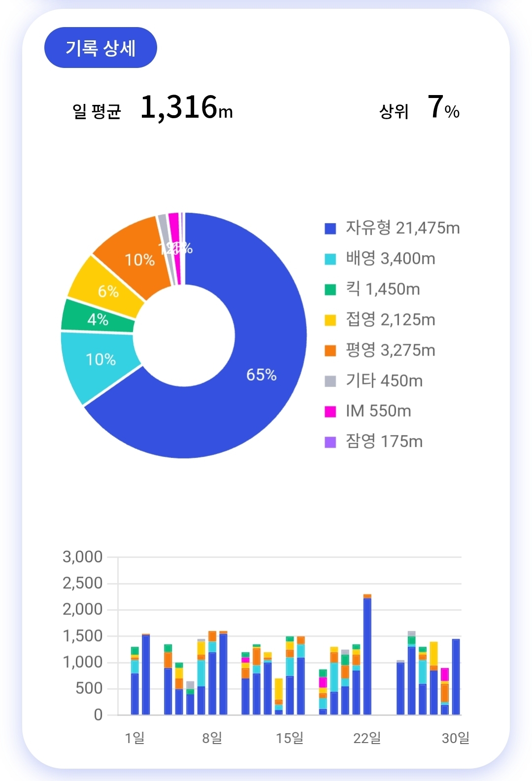The width and height of the screenshot is (532, 781).
Task: Tap the 상위 7% ranking value
Action: pyautogui.click(x=442, y=107)
